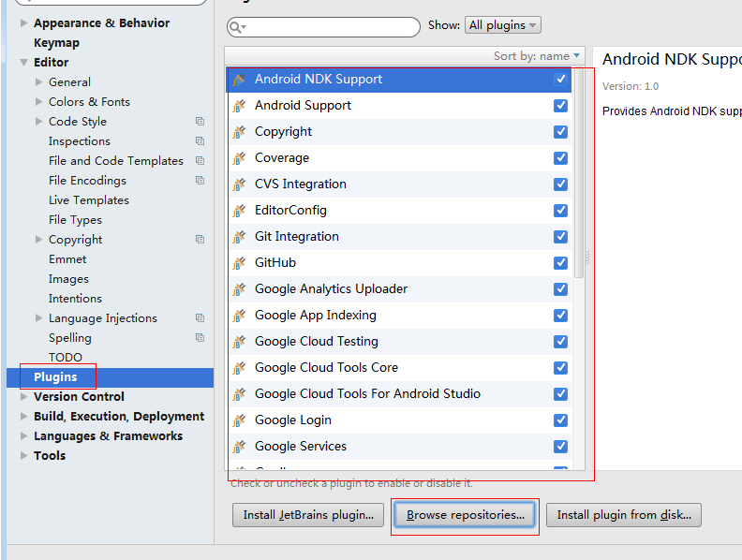Image resolution: width=742 pixels, height=560 pixels.
Task: Click the Coverage plugin icon
Action: click(240, 158)
